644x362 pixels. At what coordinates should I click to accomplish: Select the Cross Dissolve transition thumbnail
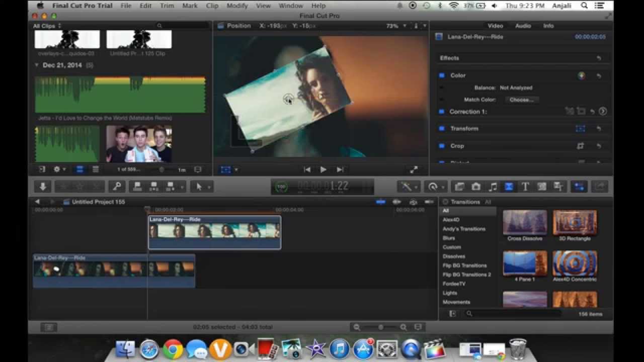tap(525, 223)
